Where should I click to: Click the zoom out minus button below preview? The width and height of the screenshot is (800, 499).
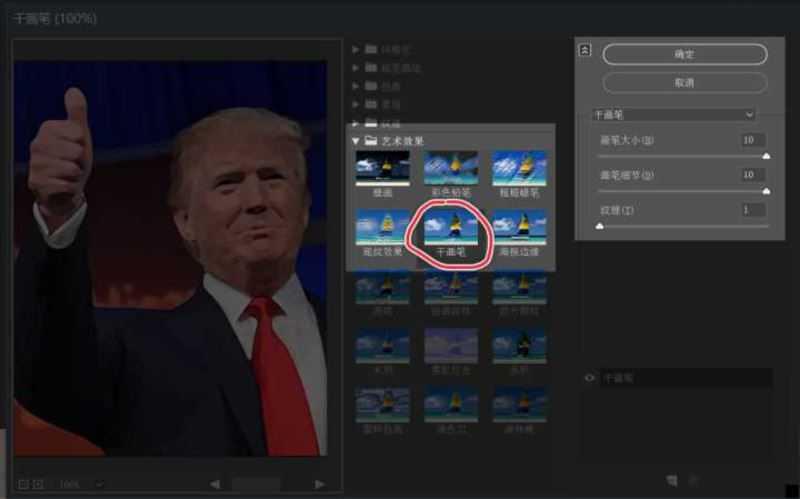click(23, 484)
